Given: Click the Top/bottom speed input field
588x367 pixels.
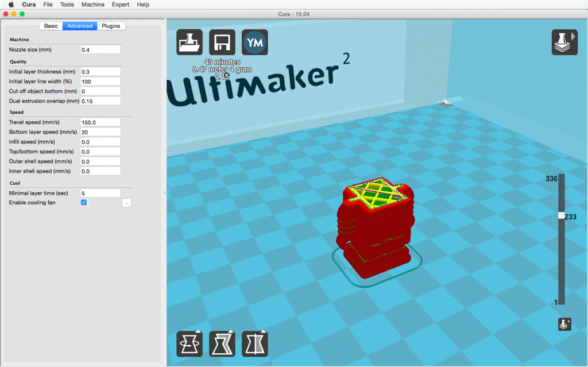Looking at the screenshot, I should [x=100, y=152].
